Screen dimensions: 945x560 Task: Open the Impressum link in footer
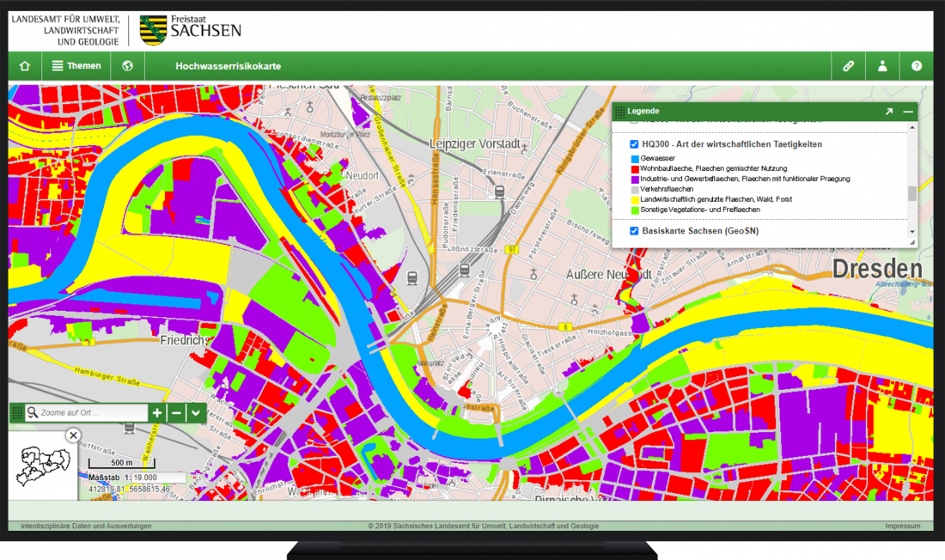pyautogui.click(x=902, y=526)
